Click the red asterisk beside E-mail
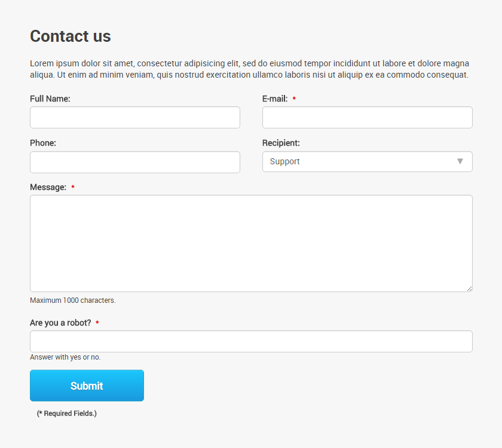Image resolution: width=502 pixels, height=448 pixels. [294, 98]
